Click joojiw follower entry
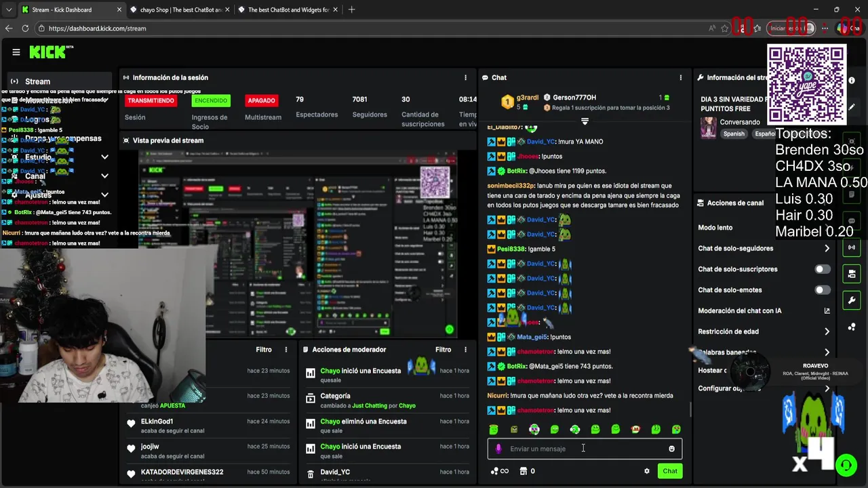 tap(150, 447)
